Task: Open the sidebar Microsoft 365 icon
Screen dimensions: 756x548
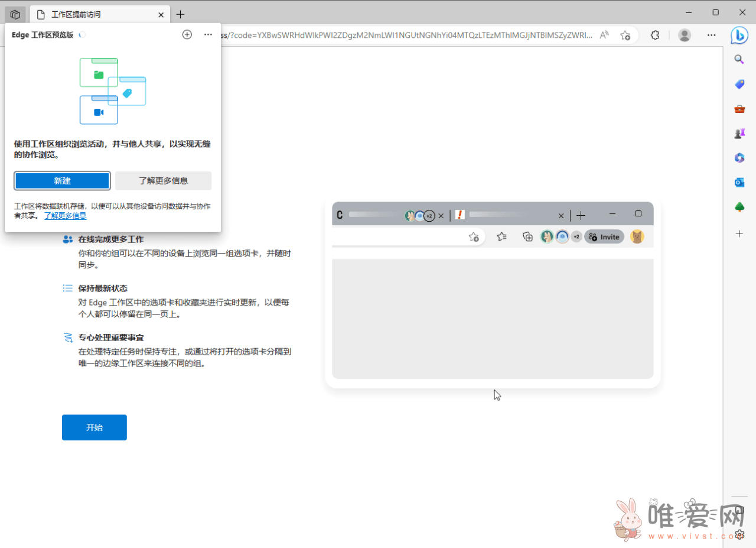Action: tap(739, 158)
